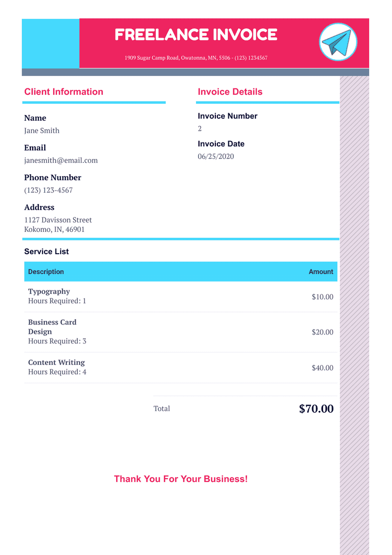Screen dimensions: 392x555
Task: Select the Business Card Design service item
Action: (x=52, y=327)
